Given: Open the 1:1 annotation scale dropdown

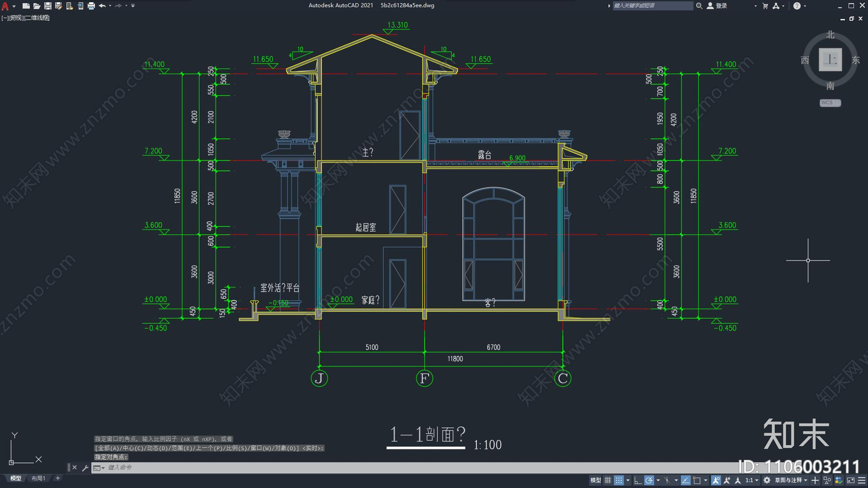Looking at the screenshot, I should click(x=752, y=480).
